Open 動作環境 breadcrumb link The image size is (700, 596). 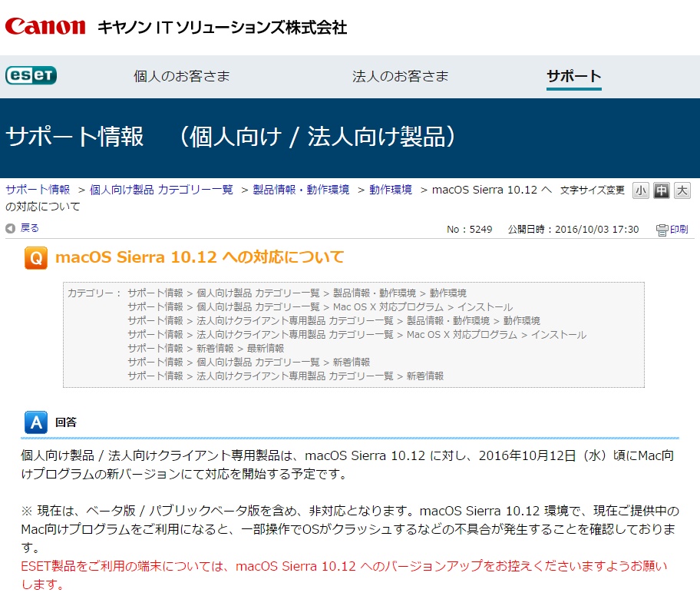[x=391, y=190]
